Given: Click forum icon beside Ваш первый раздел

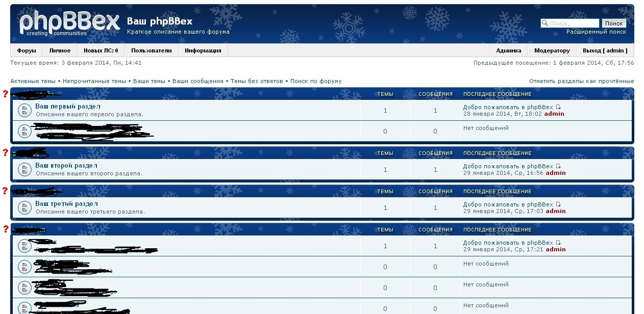Looking at the screenshot, I should pos(24,110).
